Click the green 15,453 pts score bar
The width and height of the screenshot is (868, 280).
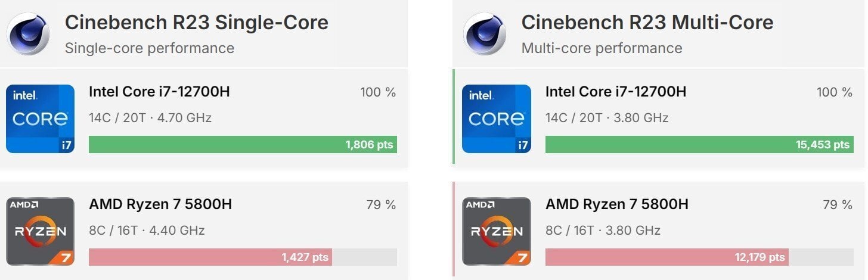(699, 144)
